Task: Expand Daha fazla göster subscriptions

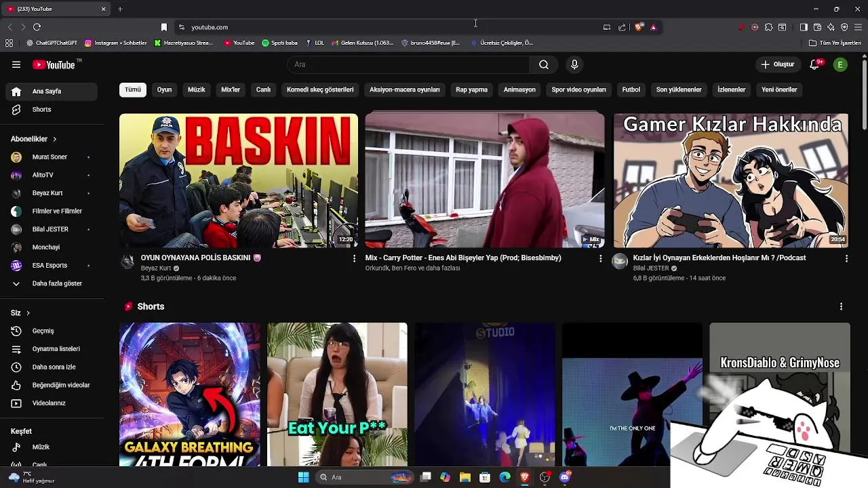Action: click(52, 283)
